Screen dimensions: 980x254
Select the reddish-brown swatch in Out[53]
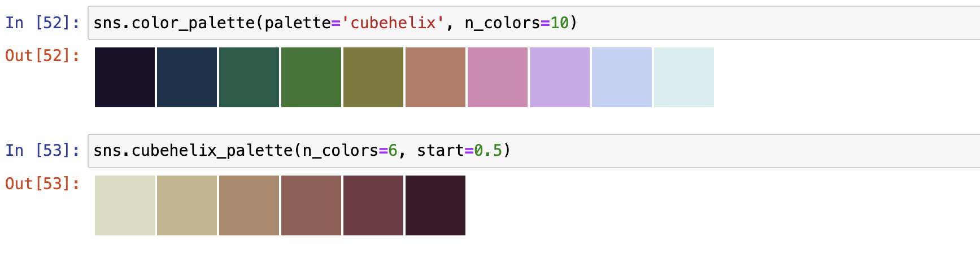point(311,205)
